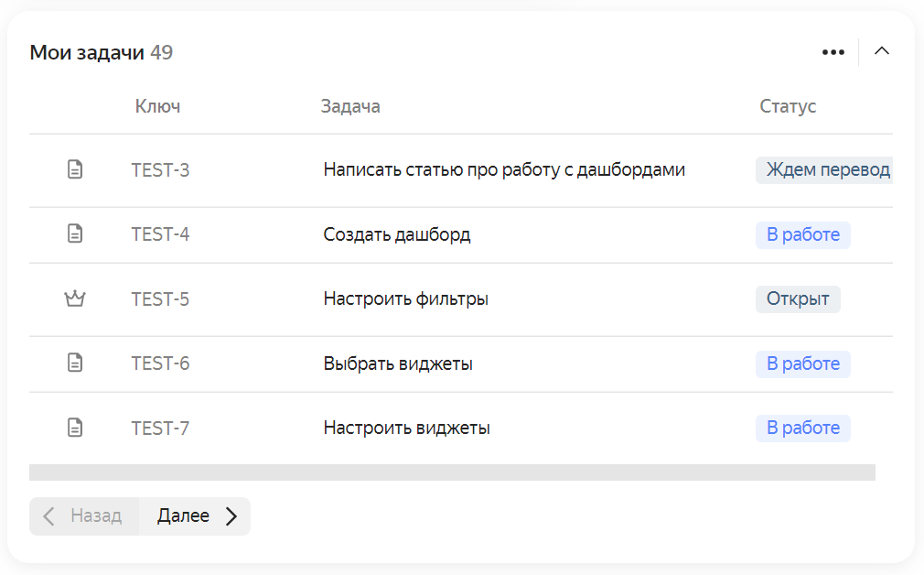
Task: Open task key TEST-3
Action: click(160, 170)
